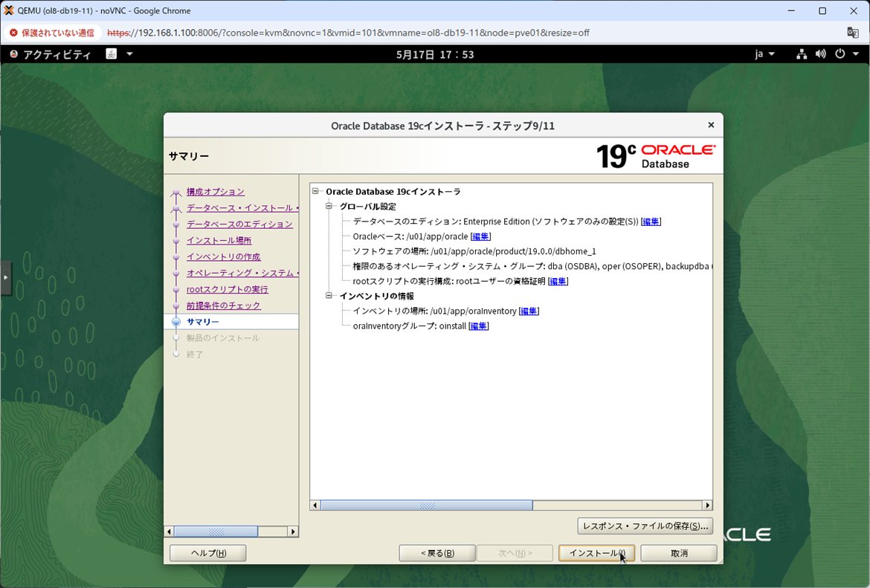Go to 前提条件のチェック step

point(224,306)
